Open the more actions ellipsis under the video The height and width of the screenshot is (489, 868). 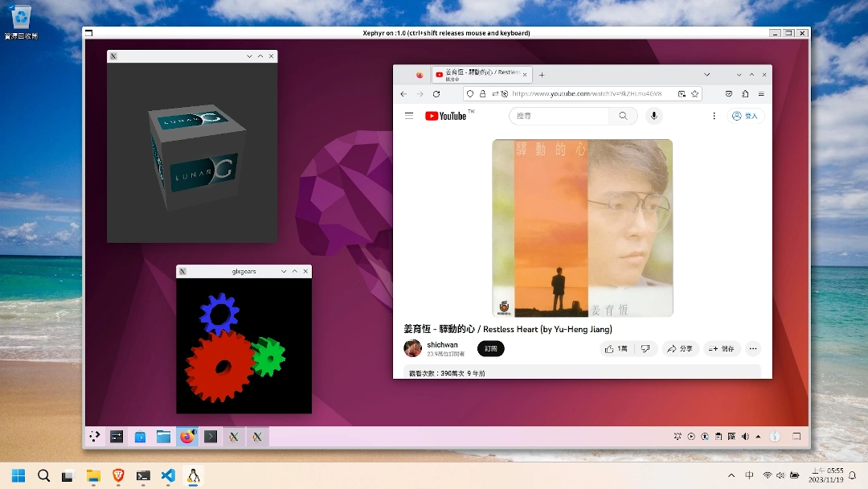pos(752,349)
